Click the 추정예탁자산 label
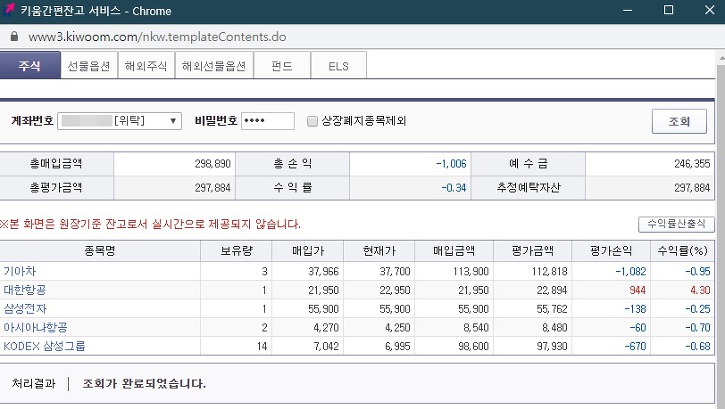 pos(528,188)
